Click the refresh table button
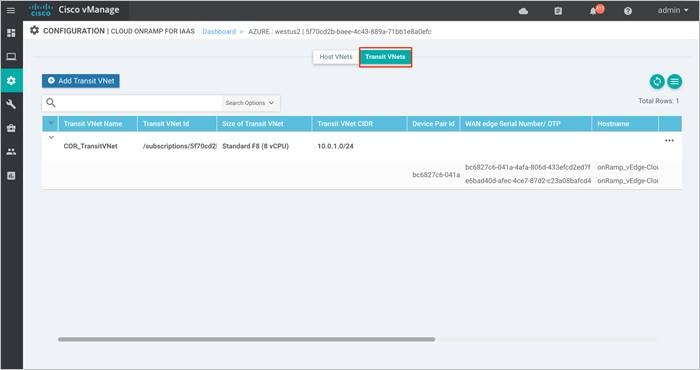Viewport: 700px width, 370px height. (x=657, y=82)
